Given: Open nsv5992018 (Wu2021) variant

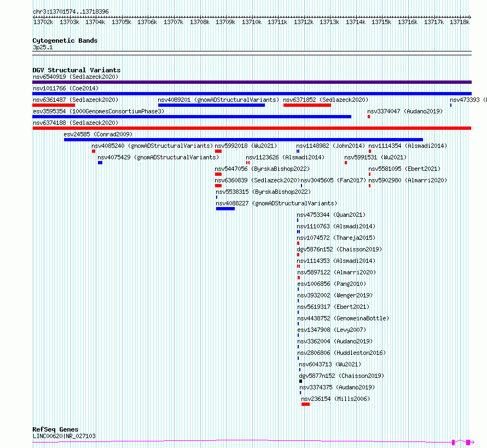Looking at the screenshot, I should pos(246,146).
